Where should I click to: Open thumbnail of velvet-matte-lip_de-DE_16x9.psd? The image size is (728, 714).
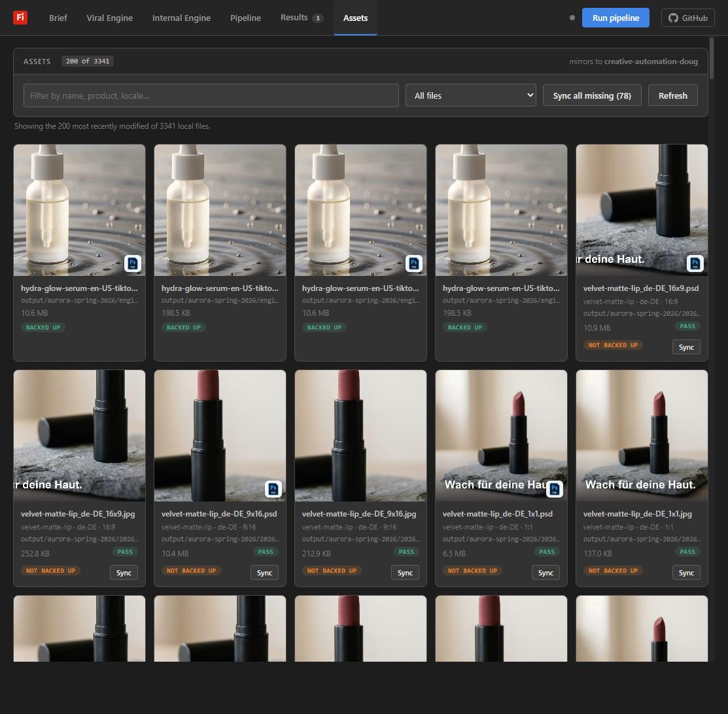[642, 210]
